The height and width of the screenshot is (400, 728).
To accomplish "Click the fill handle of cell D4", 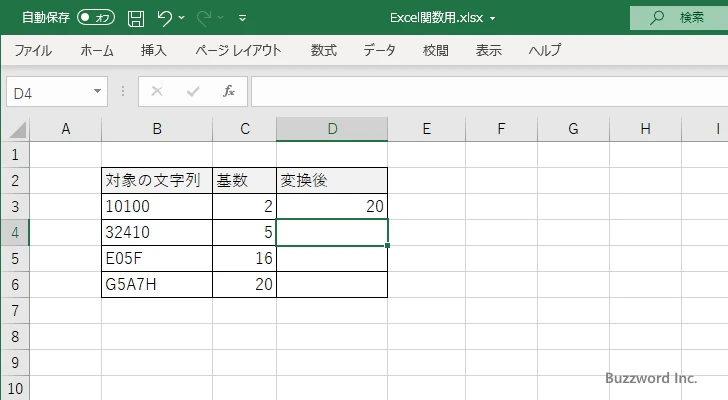I will click(388, 245).
